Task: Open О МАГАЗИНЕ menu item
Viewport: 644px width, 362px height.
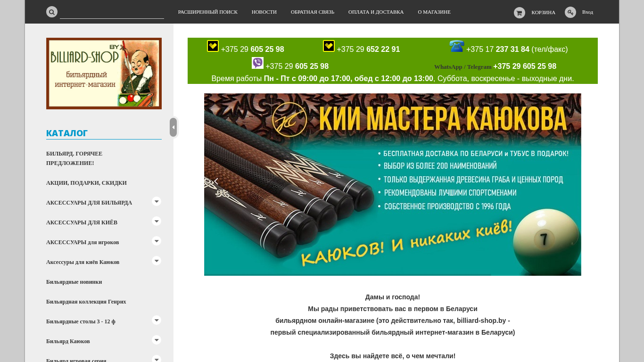Action: 434,12
